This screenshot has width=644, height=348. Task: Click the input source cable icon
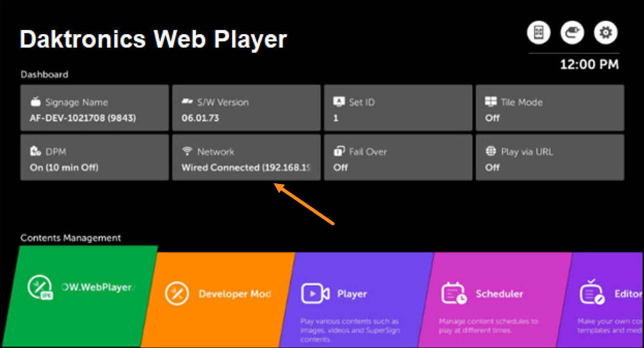pos(572,33)
